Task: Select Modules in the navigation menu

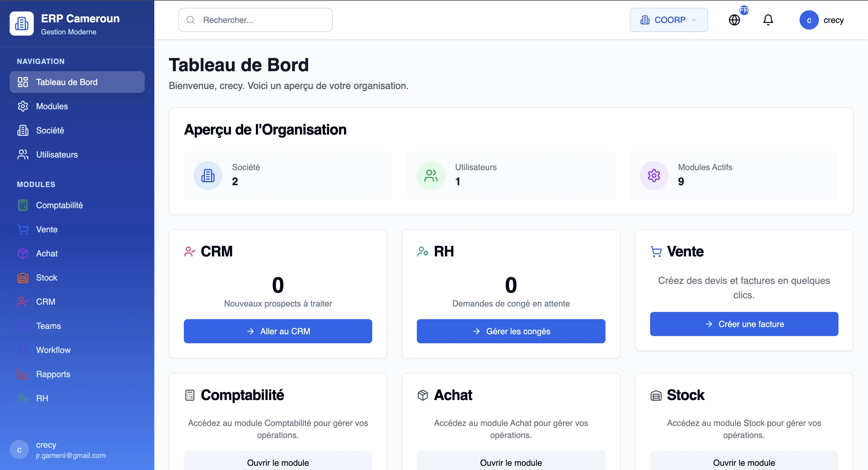Action: 52,106
